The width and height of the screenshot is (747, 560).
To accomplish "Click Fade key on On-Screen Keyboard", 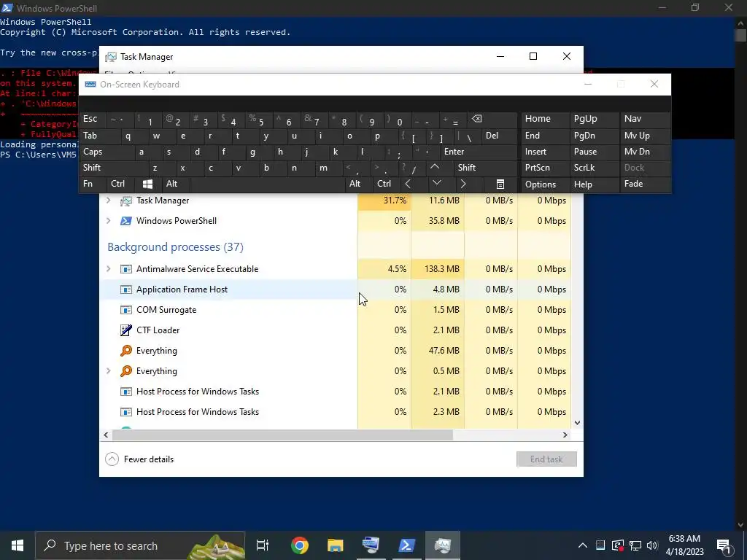I will 644,184.
